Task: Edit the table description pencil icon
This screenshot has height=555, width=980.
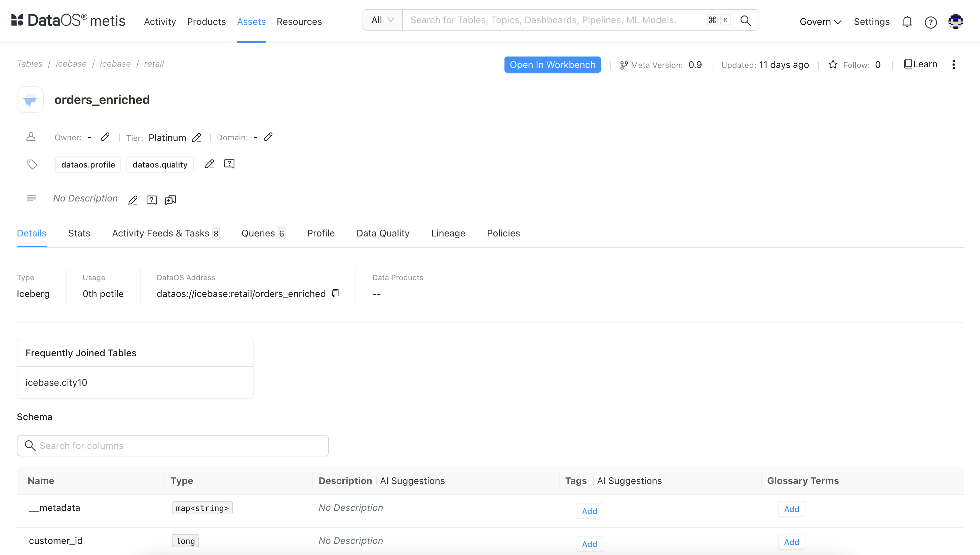Action: (133, 200)
